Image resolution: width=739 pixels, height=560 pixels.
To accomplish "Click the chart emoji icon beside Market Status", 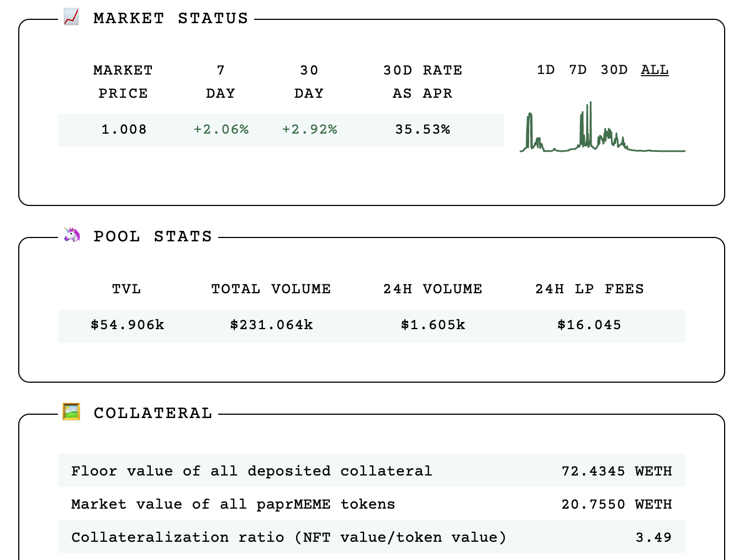I will (x=71, y=18).
